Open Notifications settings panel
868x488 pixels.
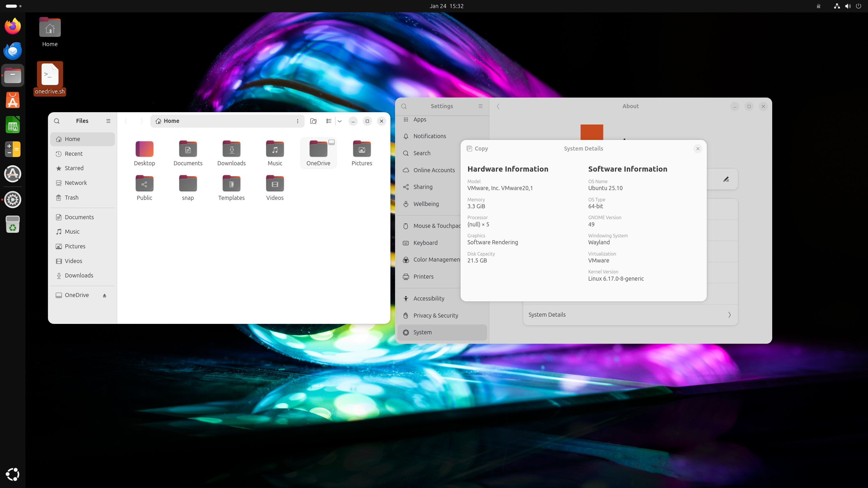pyautogui.click(x=429, y=136)
